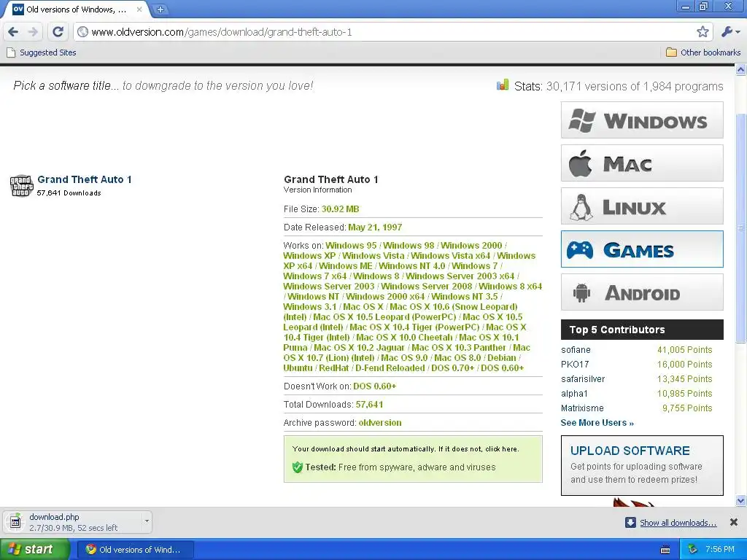Click the download.php file icon
Viewport: 747px width, 560px height.
pos(15,522)
